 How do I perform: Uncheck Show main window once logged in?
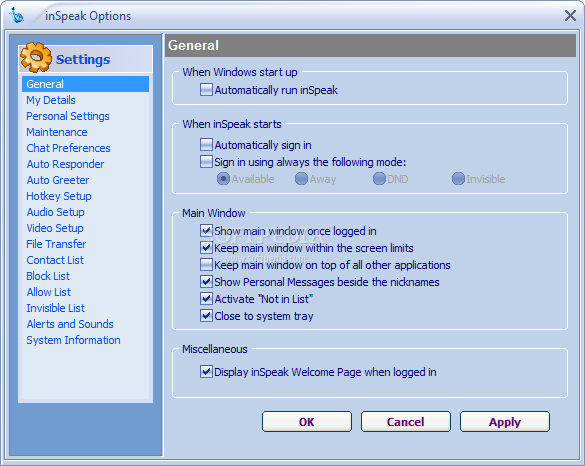[x=206, y=231]
